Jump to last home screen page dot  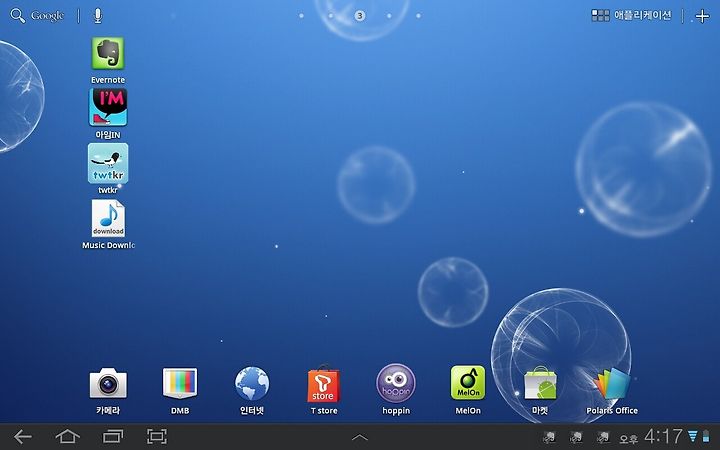tap(418, 16)
